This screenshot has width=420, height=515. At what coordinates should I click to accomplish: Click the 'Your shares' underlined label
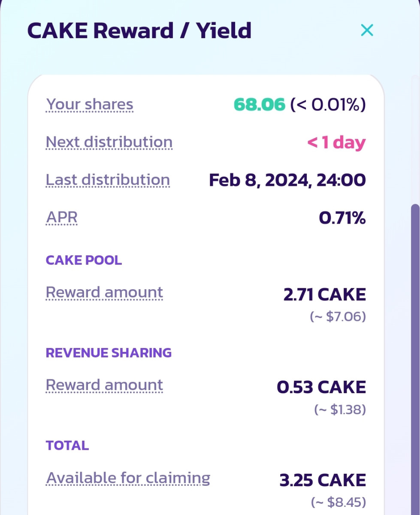click(90, 105)
